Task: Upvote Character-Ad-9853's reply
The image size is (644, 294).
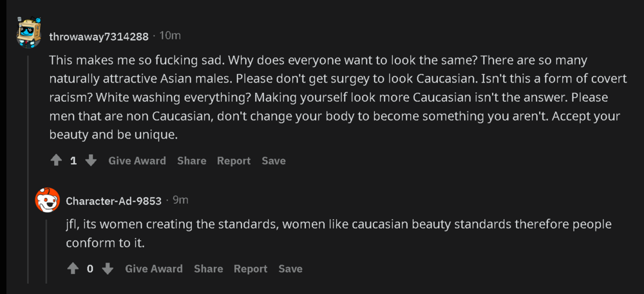Action: click(x=73, y=269)
